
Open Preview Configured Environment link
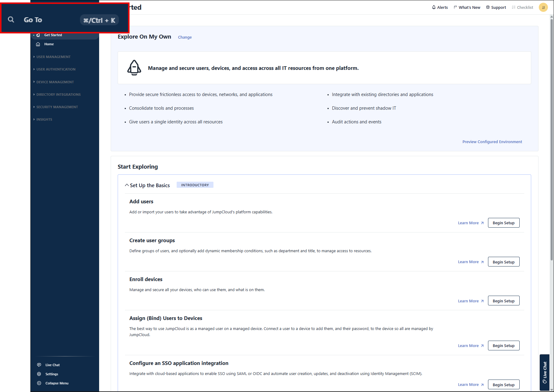click(492, 142)
